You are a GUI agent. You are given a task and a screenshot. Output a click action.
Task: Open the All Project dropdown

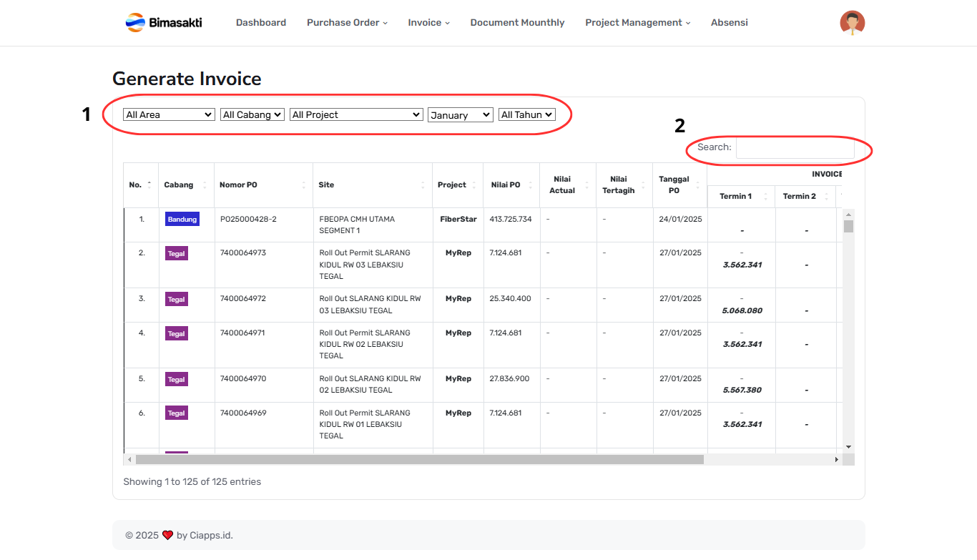356,114
